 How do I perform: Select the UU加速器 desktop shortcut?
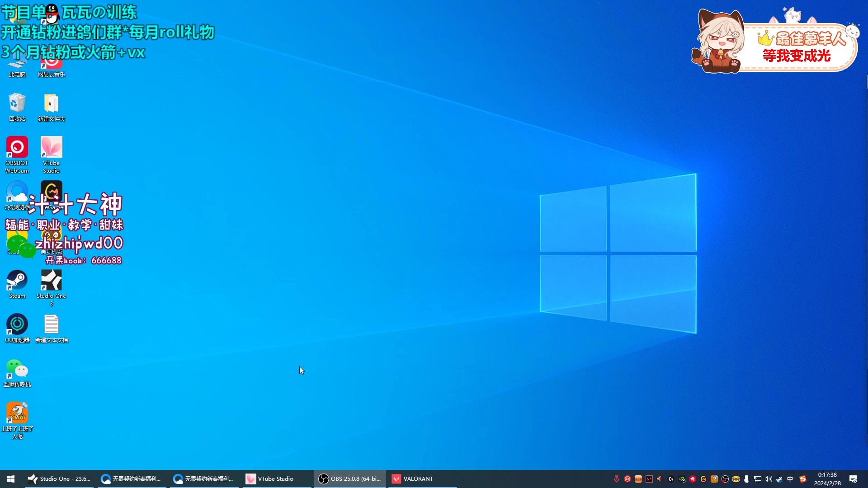pyautogui.click(x=17, y=328)
